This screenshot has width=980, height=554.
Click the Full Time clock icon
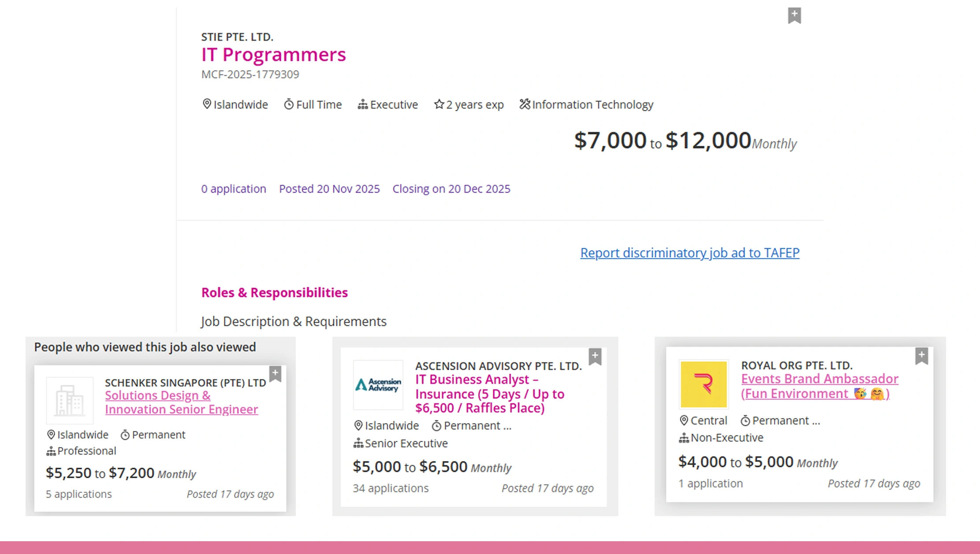point(289,104)
